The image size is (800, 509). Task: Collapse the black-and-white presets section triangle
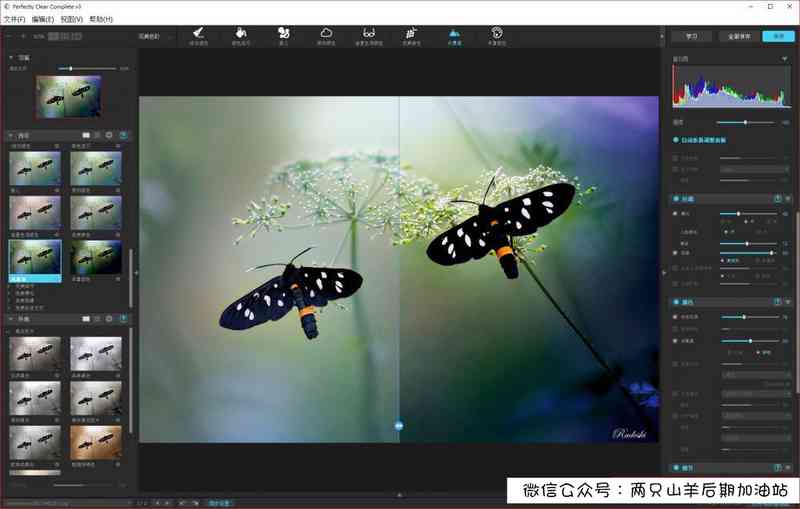point(11,319)
